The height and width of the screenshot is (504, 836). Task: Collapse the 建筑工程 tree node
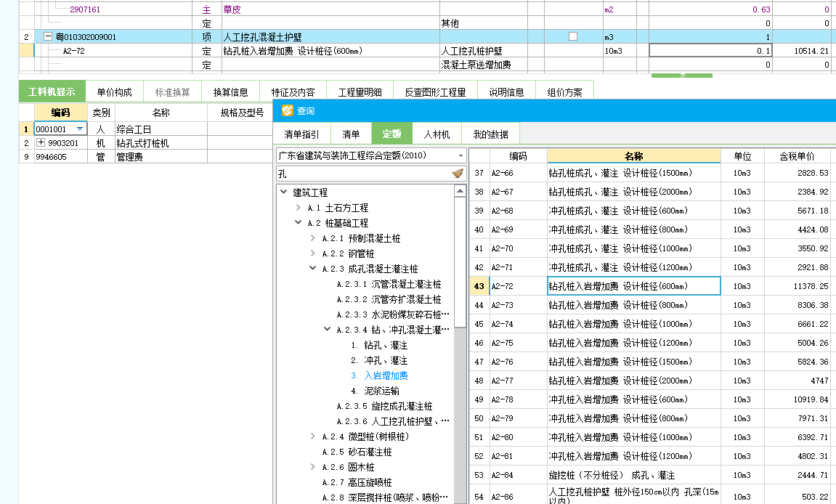tap(284, 192)
